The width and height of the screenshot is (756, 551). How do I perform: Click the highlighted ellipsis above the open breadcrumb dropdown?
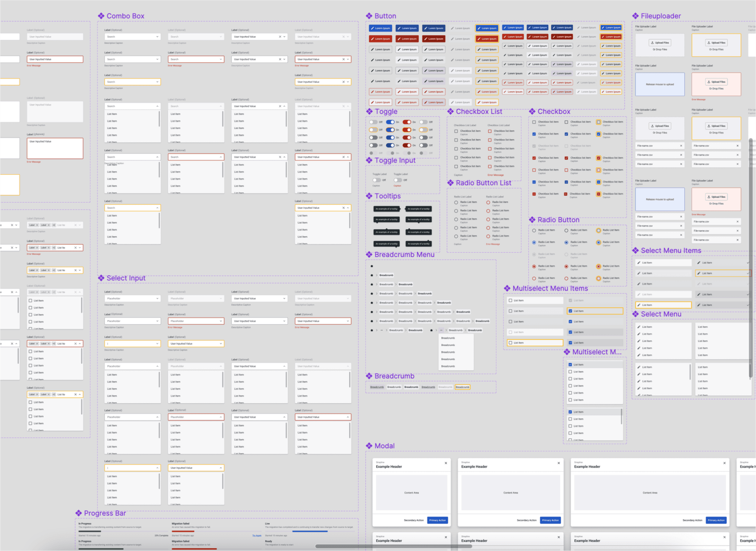pyautogui.click(x=441, y=330)
